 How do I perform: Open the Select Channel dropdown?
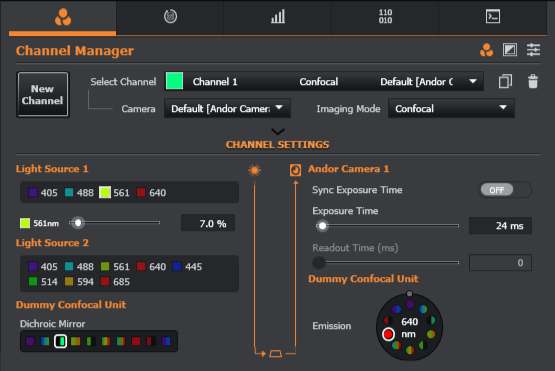[x=324, y=81]
